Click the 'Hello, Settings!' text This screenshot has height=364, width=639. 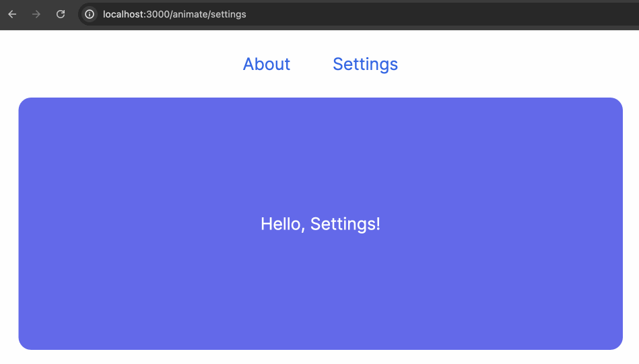(321, 224)
